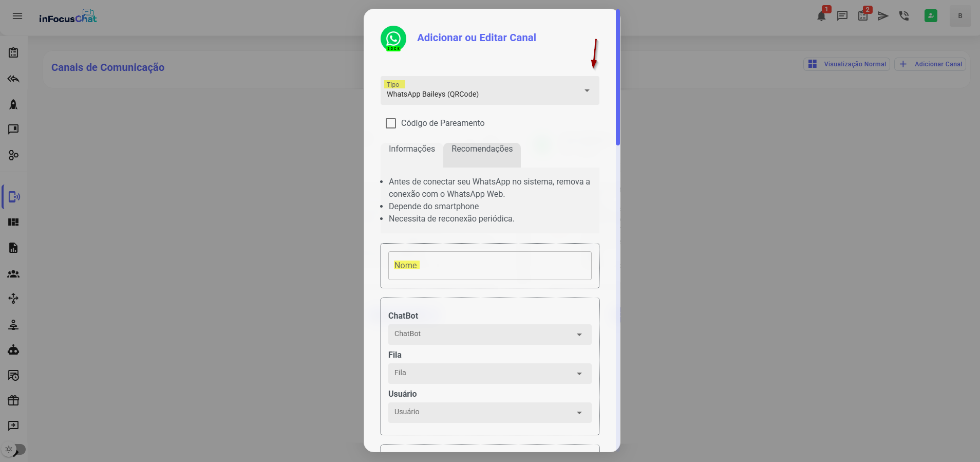980x462 pixels.
Task: Open the task list icon with badge 2
Action: point(863,16)
